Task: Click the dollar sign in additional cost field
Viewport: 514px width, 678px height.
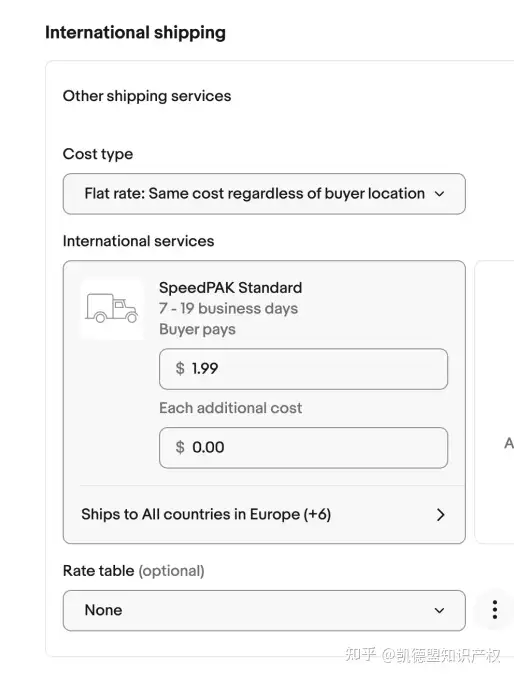Action: pyautogui.click(x=180, y=447)
